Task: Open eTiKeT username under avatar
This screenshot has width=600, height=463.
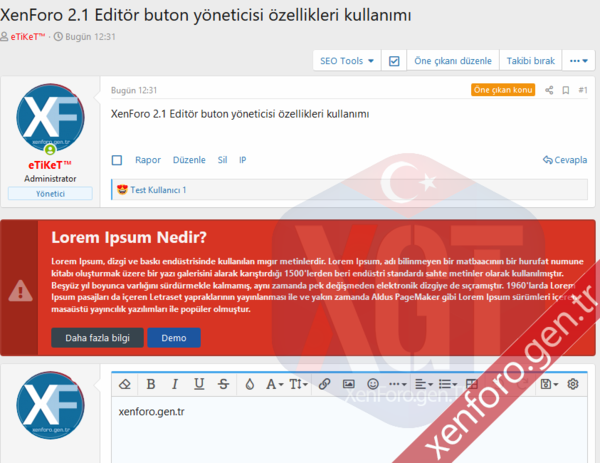Action: point(50,165)
